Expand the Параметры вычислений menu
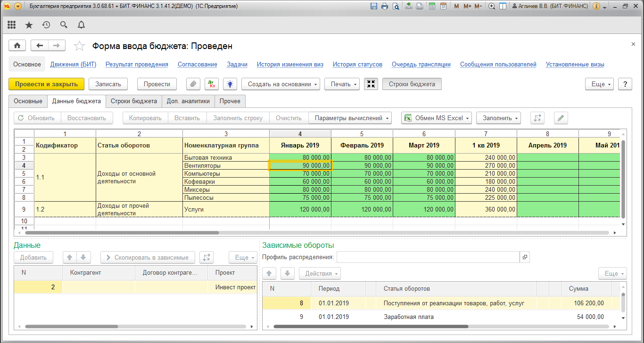644x343 pixels. (x=350, y=118)
